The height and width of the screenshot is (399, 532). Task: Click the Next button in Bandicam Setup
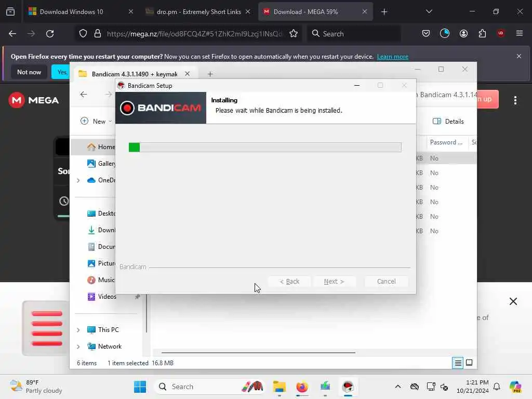pos(334,281)
